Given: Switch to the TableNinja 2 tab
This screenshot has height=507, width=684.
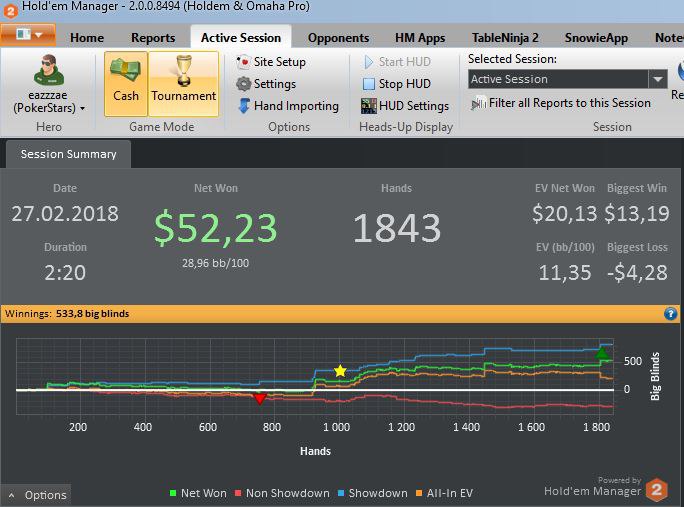Looking at the screenshot, I should pyautogui.click(x=505, y=38).
